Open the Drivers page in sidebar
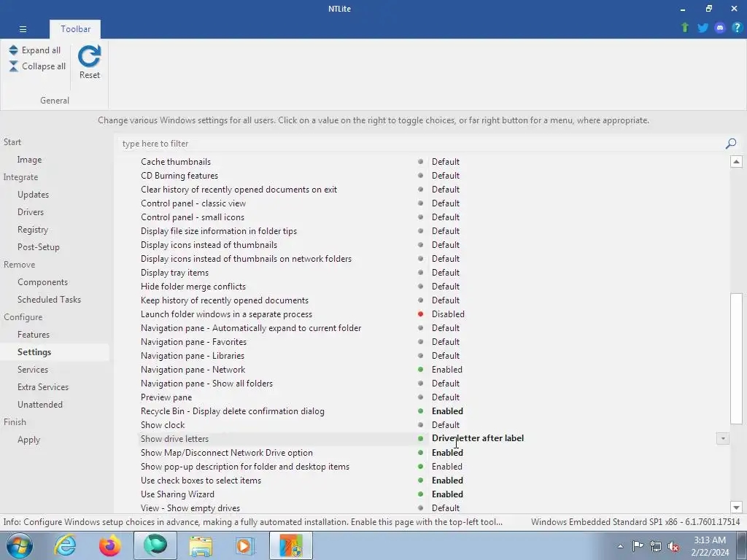 point(31,212)
